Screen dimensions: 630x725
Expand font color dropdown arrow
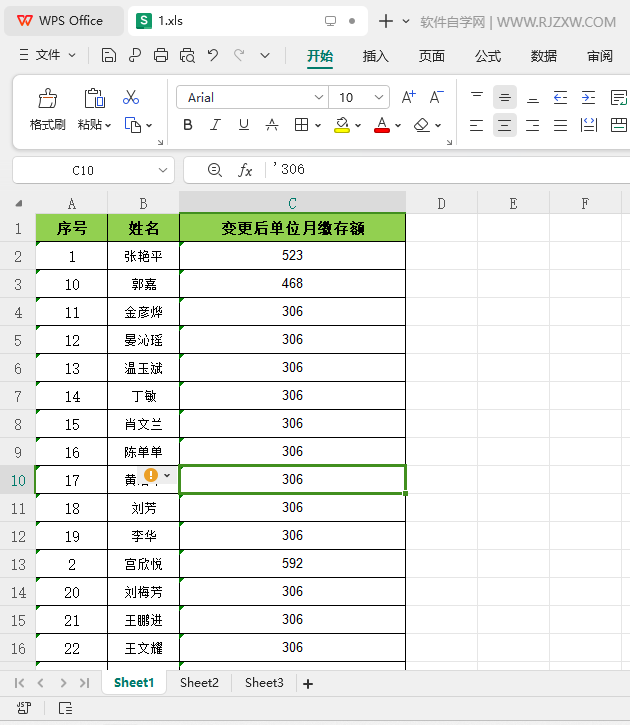pos(398,125)
